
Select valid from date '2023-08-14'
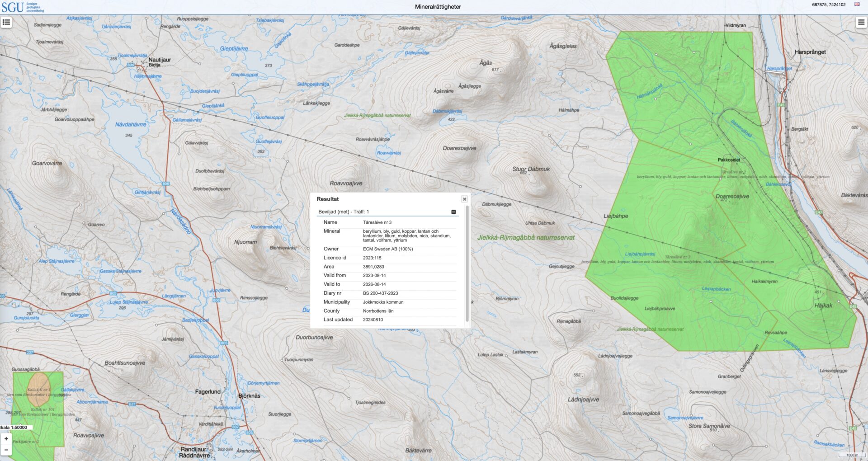[374, 275]
